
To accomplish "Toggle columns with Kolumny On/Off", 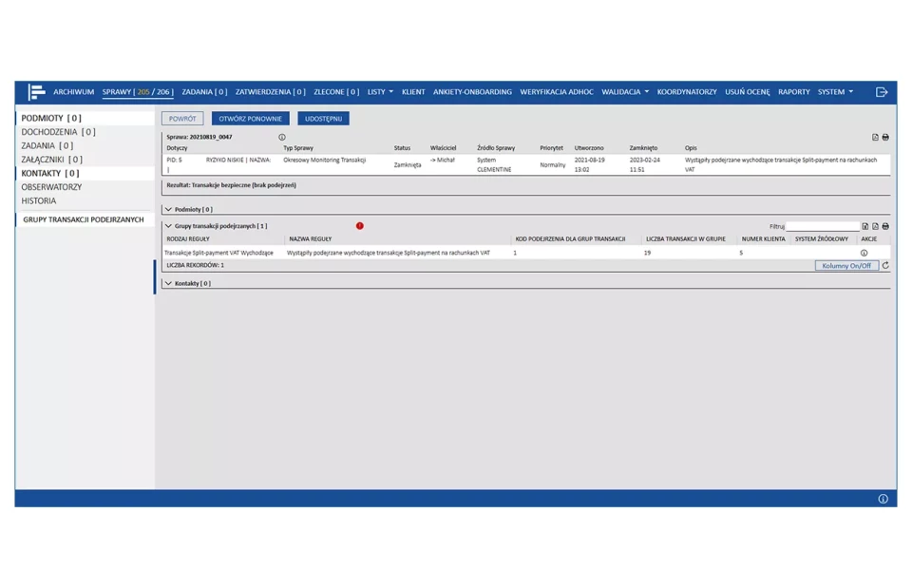I will point(846,266).
